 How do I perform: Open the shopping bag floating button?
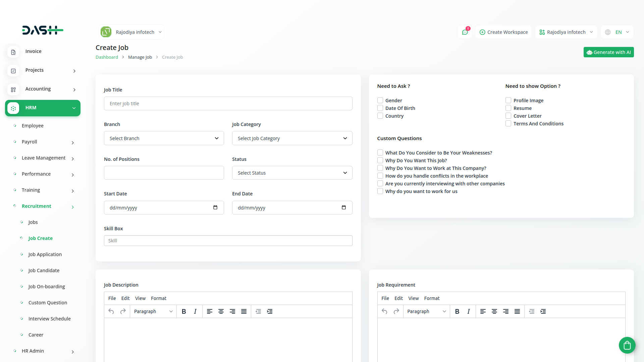[x=627, y=345]
